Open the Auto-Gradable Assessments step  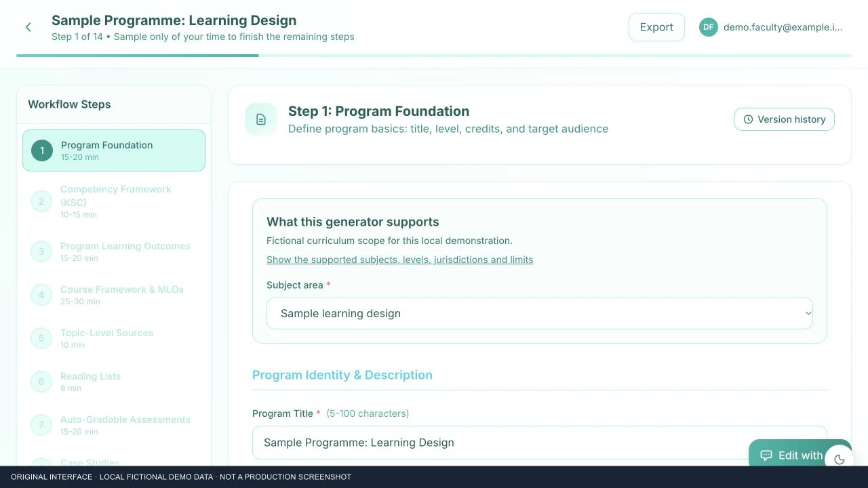point(114,425)
